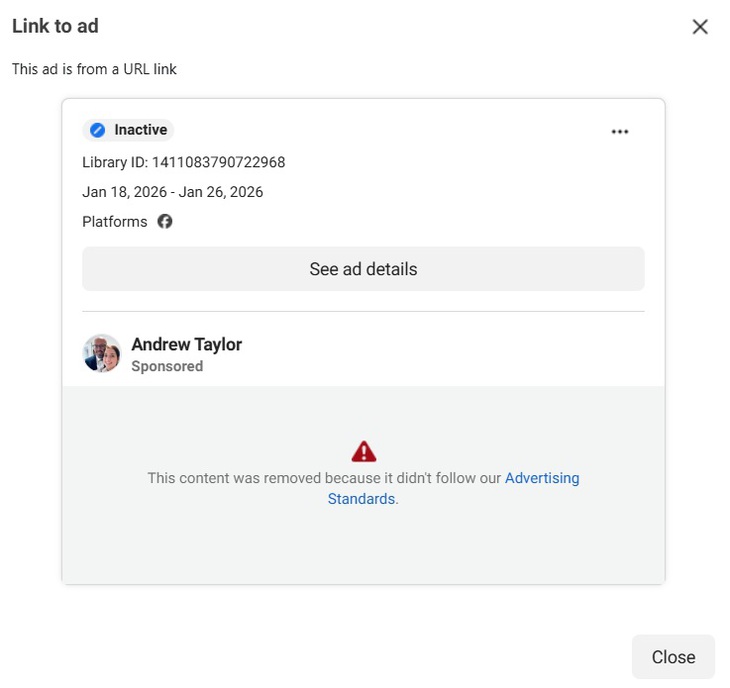
Task: Click the Close button at bottom
Action: click(x=673, y=657)
